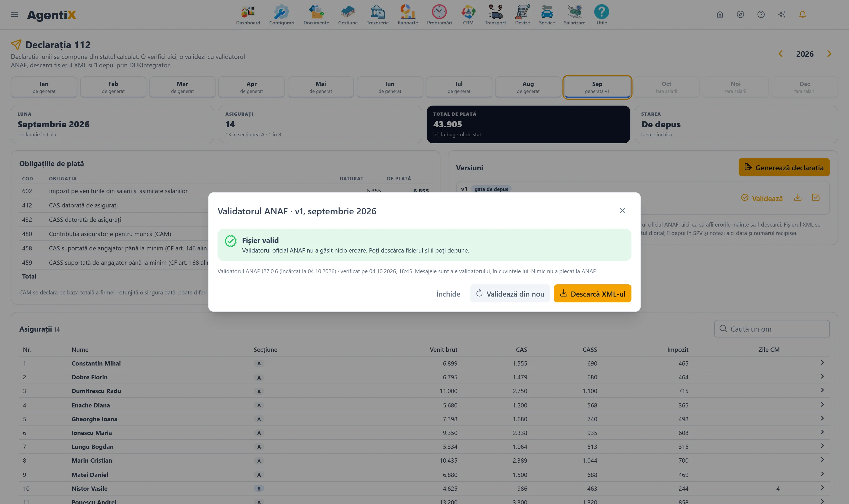Open the Programări module
Viewport: 849px width, 504px height.
tap(439, 15)
